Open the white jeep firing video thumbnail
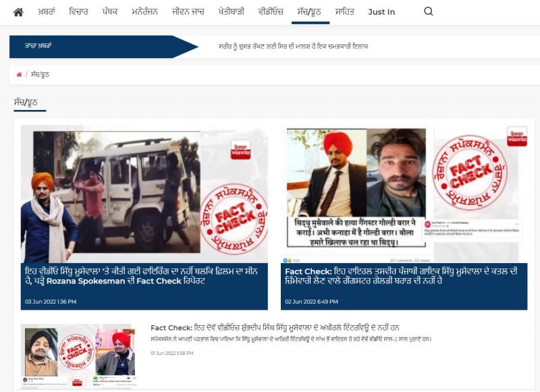Image resolution: width=540 pixels, height=392 pixels. 144,194
